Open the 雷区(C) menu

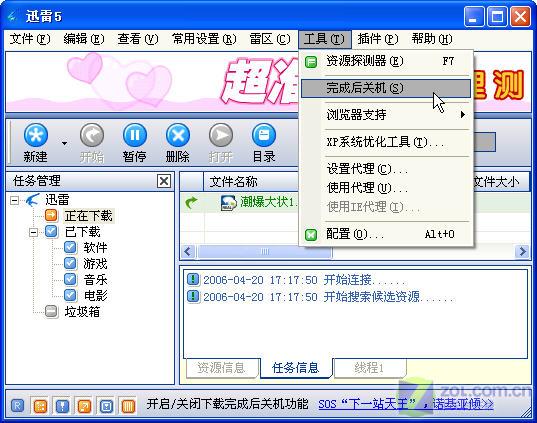[x=270, y=39]
